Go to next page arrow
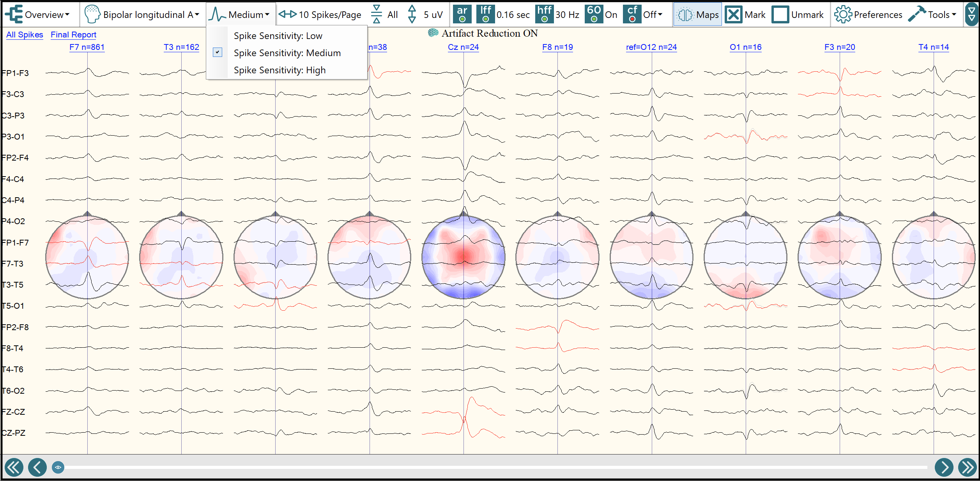The image size is (980, 481). [944, 467]
